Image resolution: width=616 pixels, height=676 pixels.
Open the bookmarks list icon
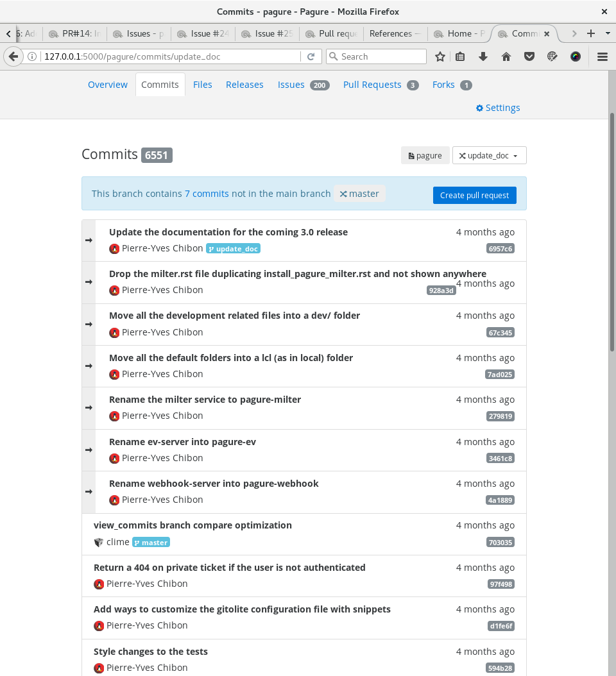460,56
